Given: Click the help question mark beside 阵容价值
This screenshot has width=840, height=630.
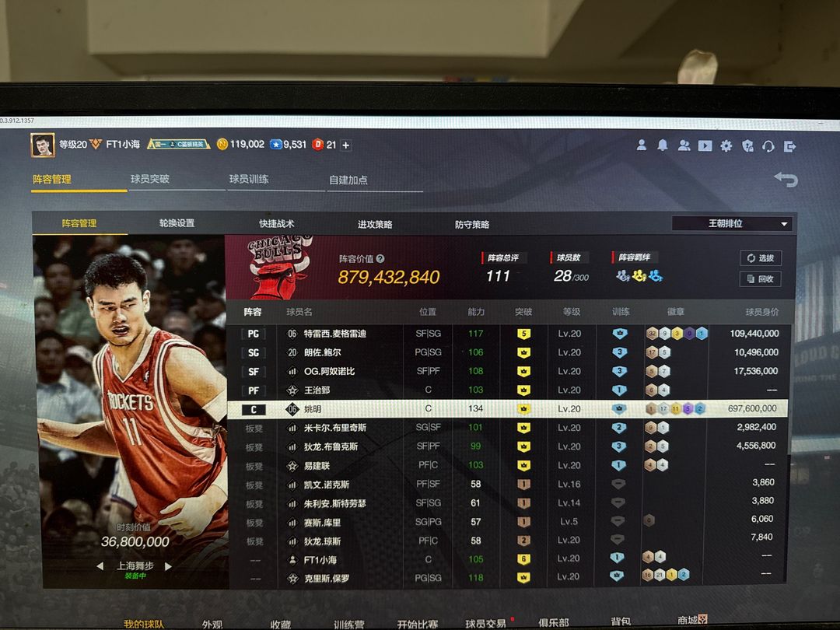Looking at the screenshot, I should 380,259.
